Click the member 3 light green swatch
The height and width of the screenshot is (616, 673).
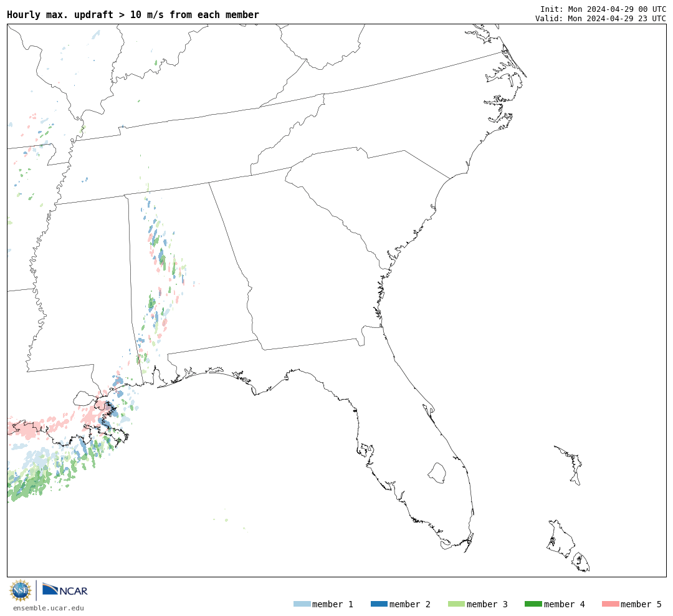pyautogui.click(x=456, y=604)
